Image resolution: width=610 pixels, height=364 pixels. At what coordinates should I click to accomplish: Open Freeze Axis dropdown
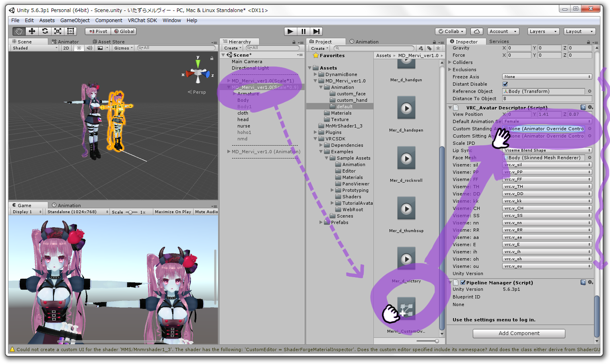547,76
